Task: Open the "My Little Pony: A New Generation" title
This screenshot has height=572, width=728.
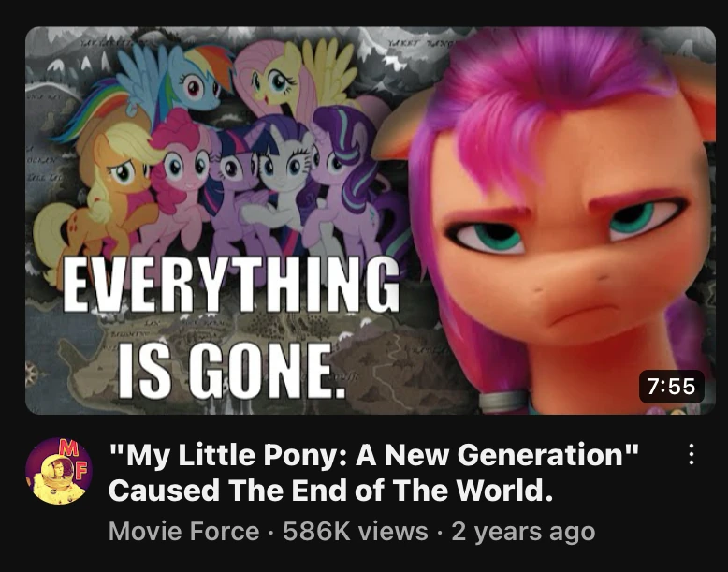Action: pos(374,454)
